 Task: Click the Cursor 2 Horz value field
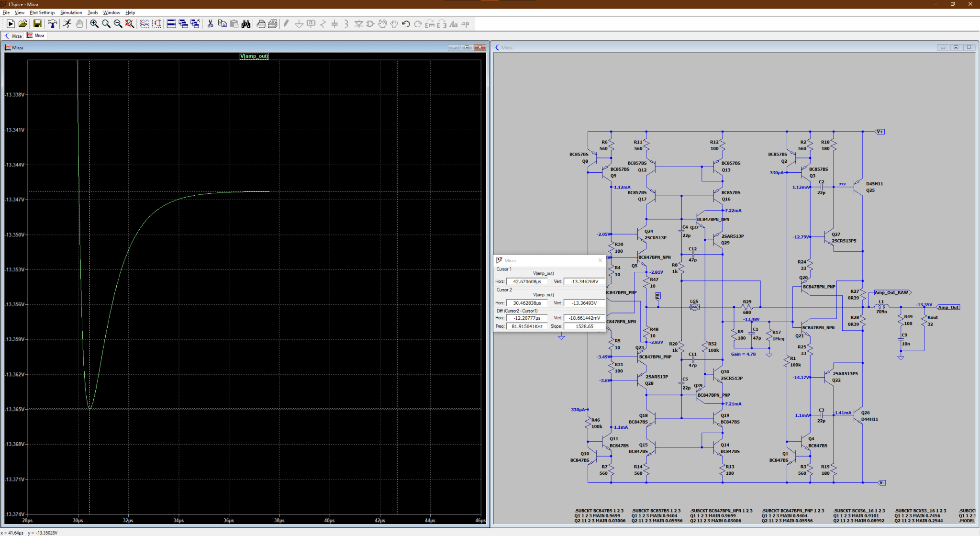[x=527, y=303]
